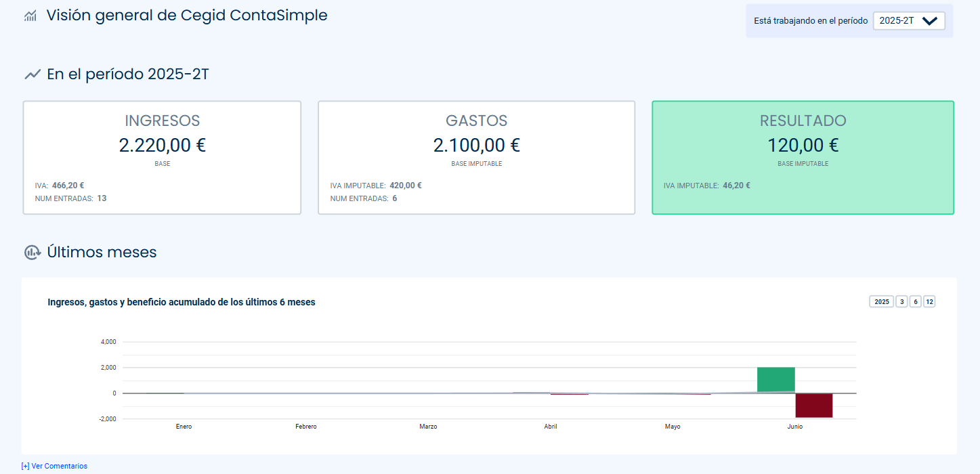Click the overview chart icon beside Visión general
980x474 pixels.
[30, 16]
